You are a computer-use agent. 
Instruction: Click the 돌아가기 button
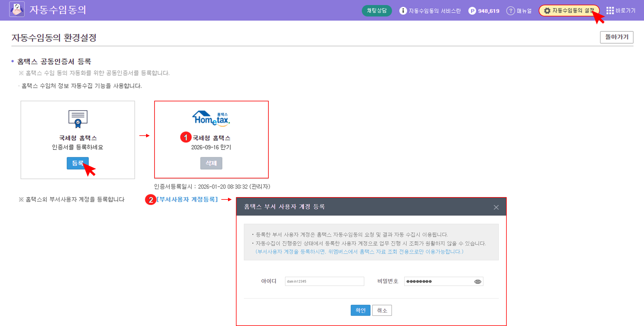(x=616, y=37)
